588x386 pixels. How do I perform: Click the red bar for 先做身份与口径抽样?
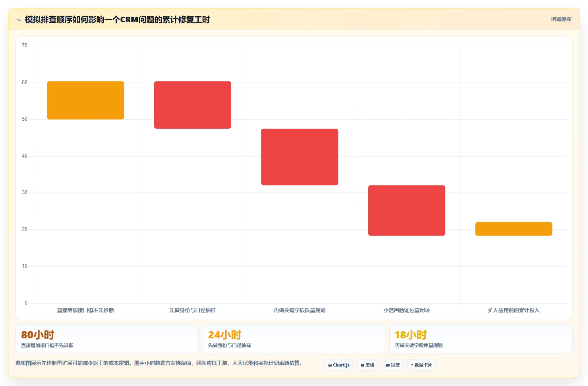pyautogui.click(x=193, y=105)
